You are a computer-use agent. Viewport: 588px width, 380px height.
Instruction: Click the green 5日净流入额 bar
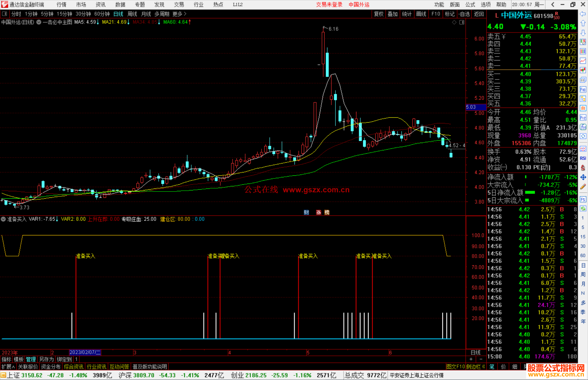530,192
